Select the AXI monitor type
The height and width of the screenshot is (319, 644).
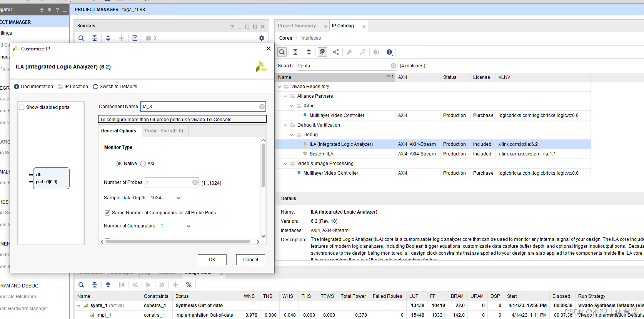(x=143, y=164)
